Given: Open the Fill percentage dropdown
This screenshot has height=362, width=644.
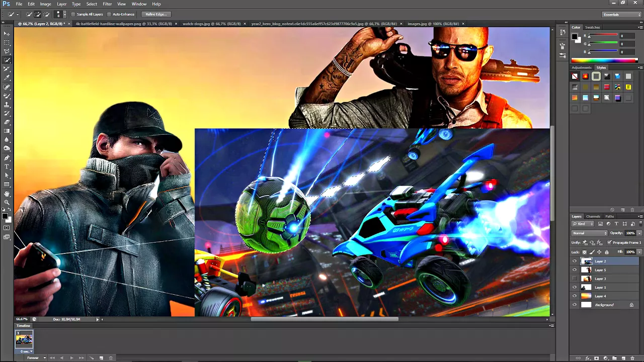Looking at the screenshot, I should click(639, 252).
